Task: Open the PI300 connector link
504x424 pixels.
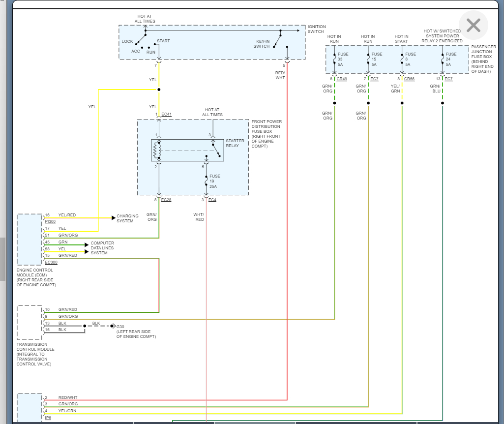Action: [x=50, y=221]
